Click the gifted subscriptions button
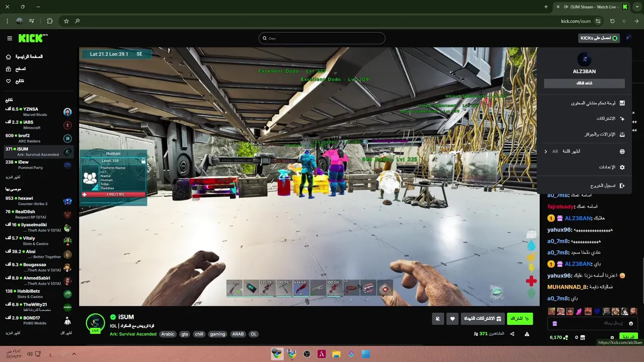Viewport: 644px width, 362px height. [482, 319]
